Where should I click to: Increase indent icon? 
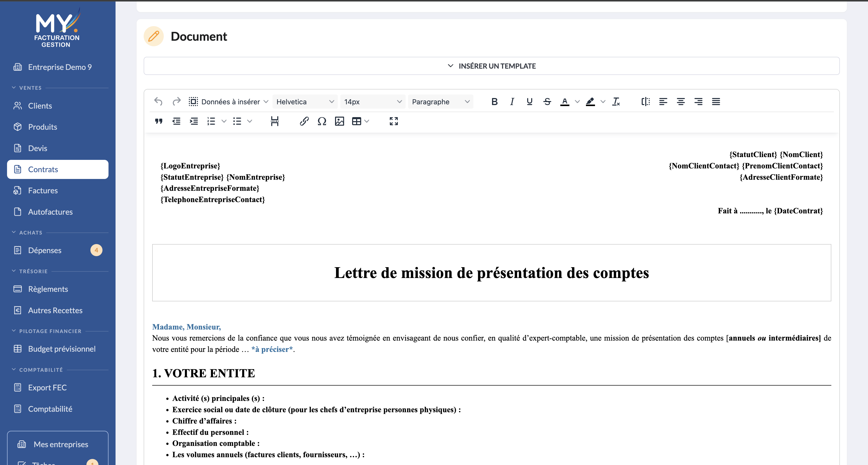tap(194, 121)
